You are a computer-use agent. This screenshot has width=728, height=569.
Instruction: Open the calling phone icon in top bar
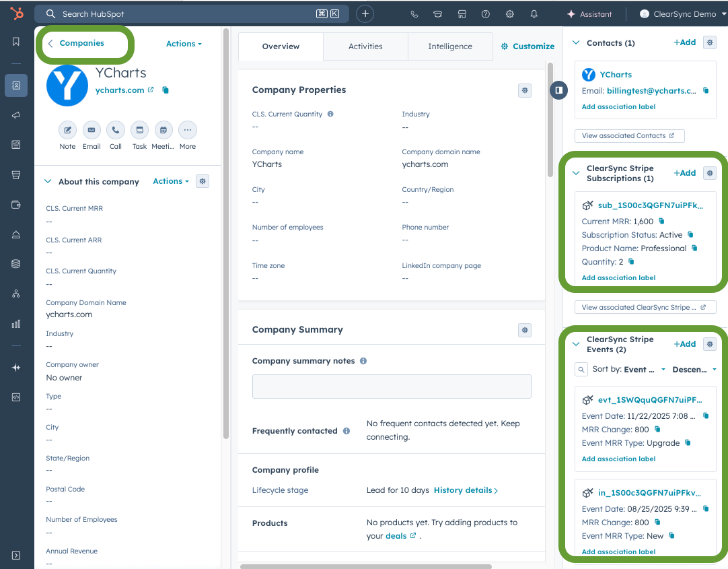click(x=414, y=14)
